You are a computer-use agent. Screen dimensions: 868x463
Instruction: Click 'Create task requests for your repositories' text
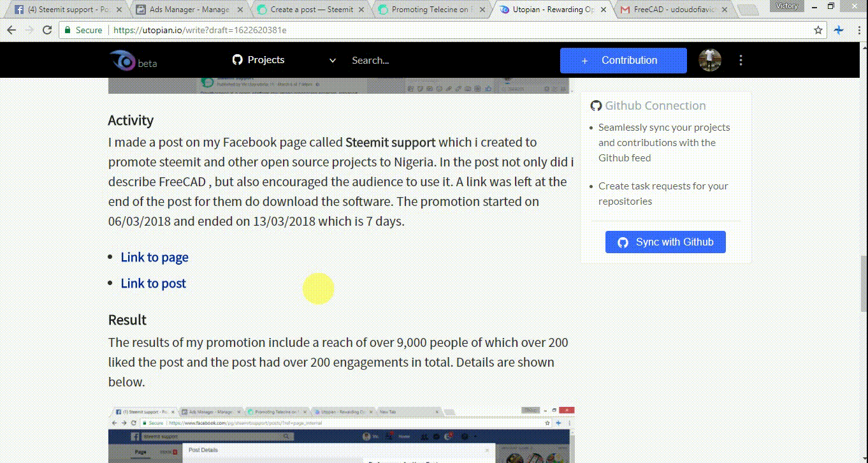point(663,193)
